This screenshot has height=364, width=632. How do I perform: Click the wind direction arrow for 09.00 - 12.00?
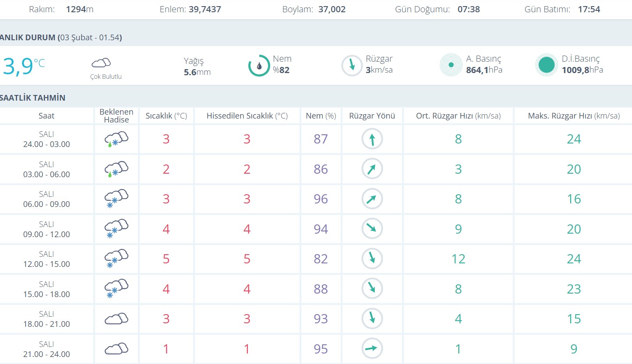click(x=372, y=228)
